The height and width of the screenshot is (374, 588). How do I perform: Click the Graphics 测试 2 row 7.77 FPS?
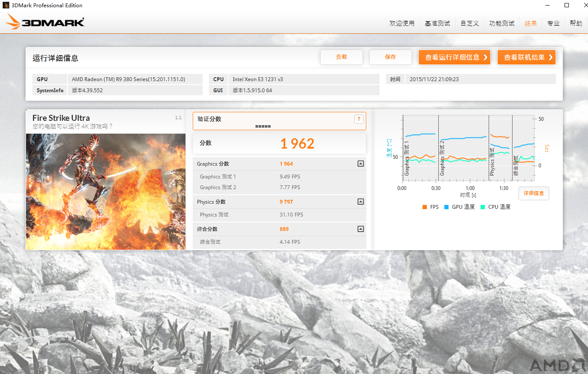click(279, 187)
